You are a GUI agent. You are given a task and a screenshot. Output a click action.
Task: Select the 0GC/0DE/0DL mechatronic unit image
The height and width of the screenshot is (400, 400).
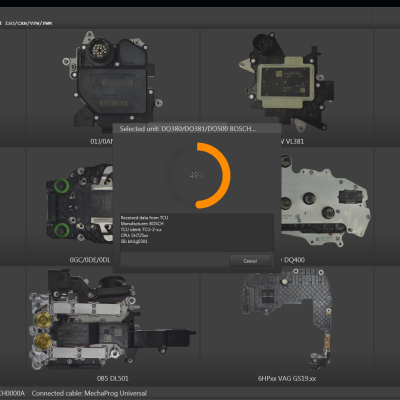point(79,203)
